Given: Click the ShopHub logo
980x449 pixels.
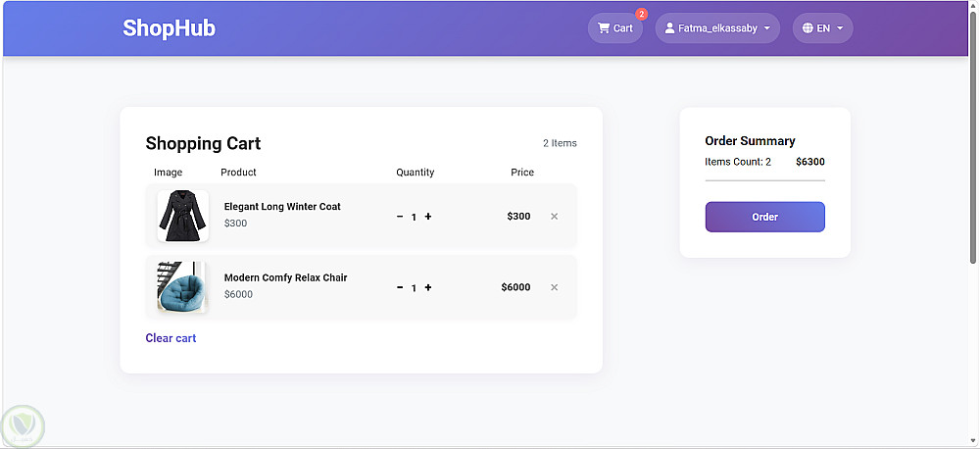Looking at the screenshot, I should 169,28.
